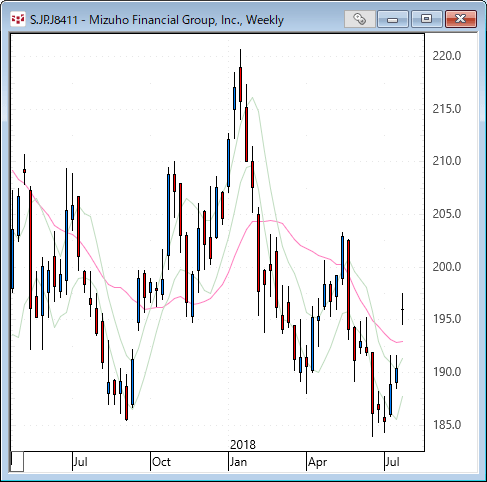The width and height of the screenshot is (487, 482).
Task: Click the Jan label on time axis
Action: (239, 462)
